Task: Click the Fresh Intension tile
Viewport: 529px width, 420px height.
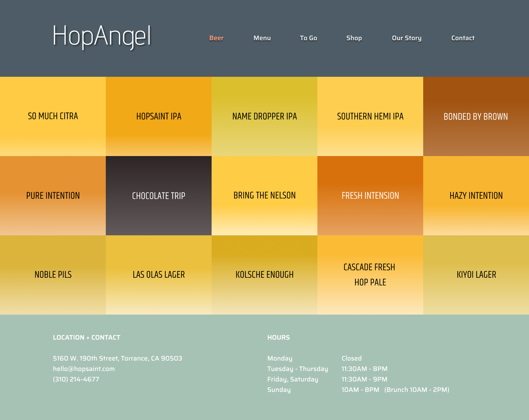Action: (370, 196)
